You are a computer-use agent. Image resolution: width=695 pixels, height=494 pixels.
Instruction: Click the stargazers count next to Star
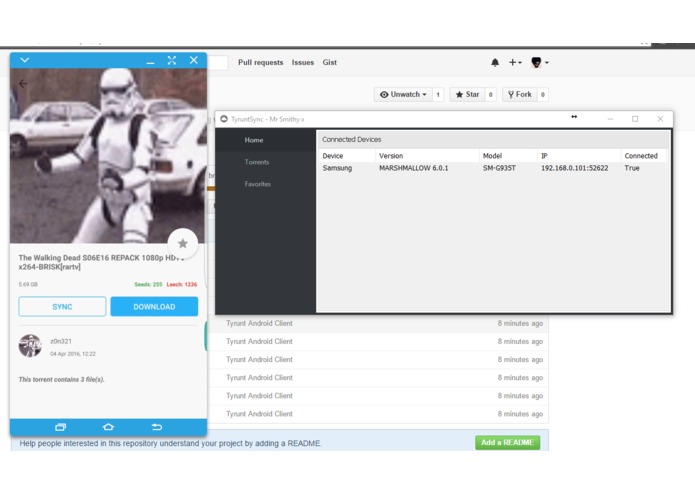point(490,94)
